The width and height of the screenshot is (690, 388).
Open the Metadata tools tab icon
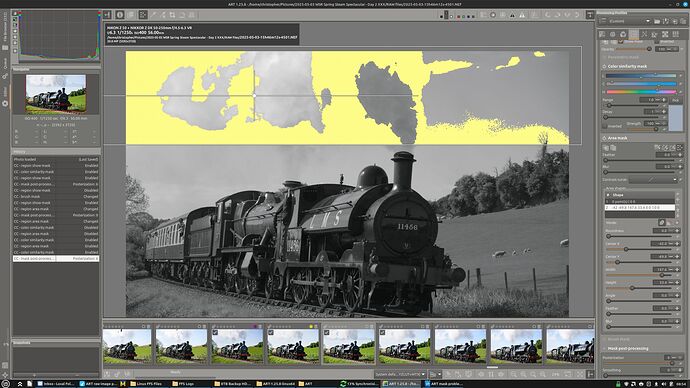tap(675, 34)
